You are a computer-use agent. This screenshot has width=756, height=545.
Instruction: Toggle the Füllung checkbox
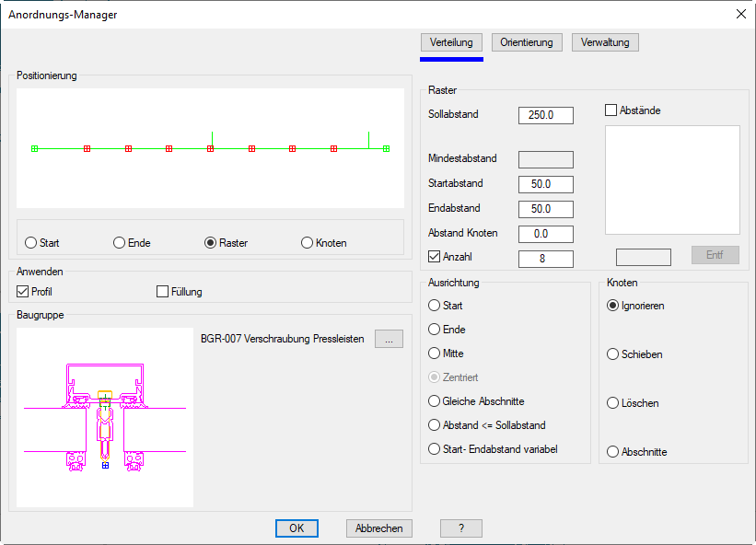click(163, 292)
